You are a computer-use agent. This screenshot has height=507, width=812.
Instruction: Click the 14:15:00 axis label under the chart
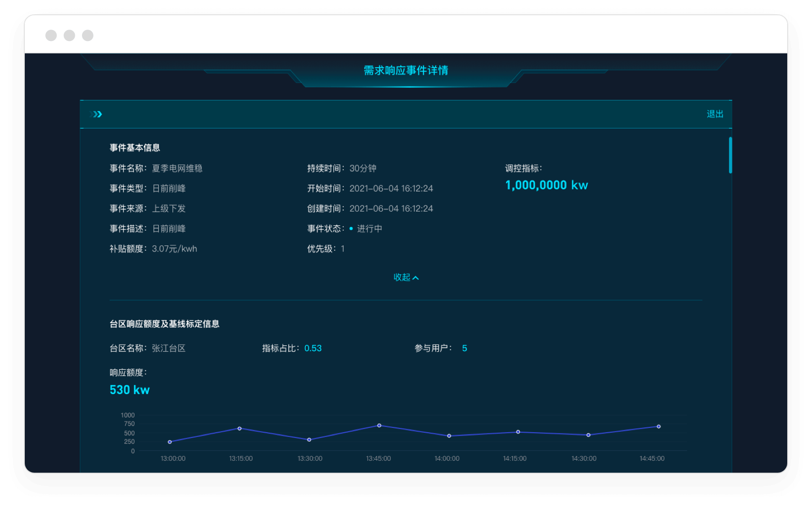[x=516, y=458]
